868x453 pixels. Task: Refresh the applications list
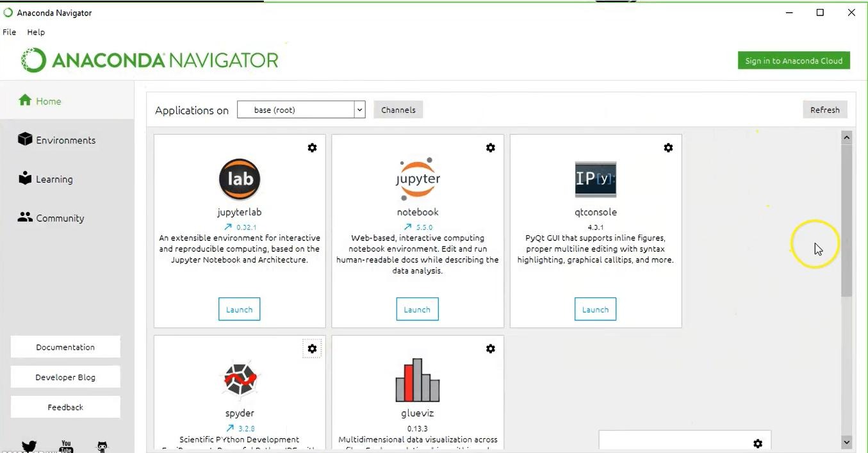coord(825,110)
